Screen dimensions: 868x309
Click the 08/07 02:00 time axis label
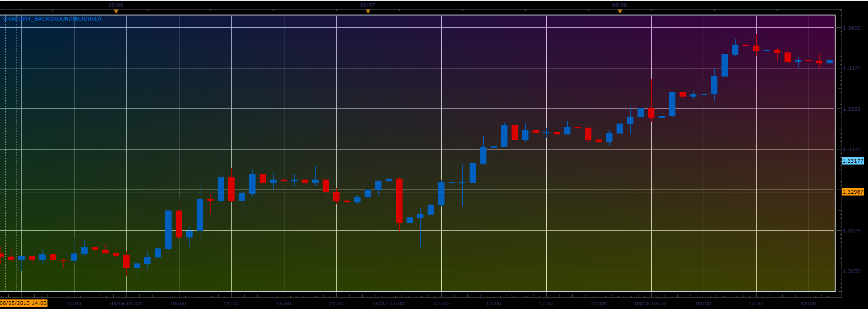388,304
